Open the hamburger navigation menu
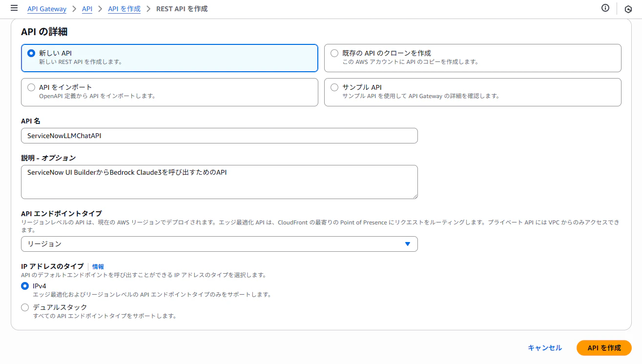The image size is (642, 364). pyautogui.click(x=14, y=8)
